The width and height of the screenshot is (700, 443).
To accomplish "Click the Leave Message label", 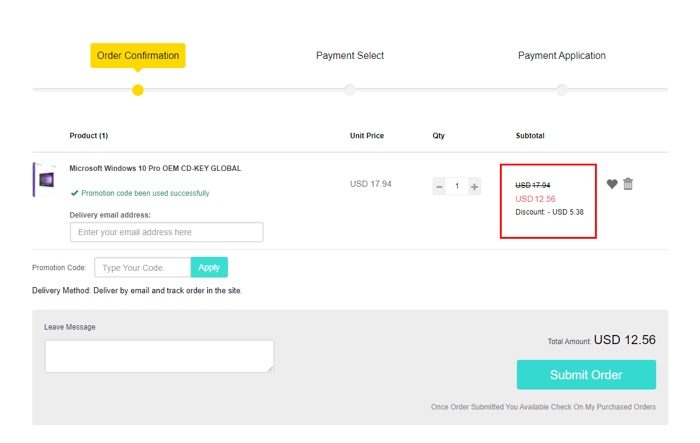I will (x=70, y=327).
